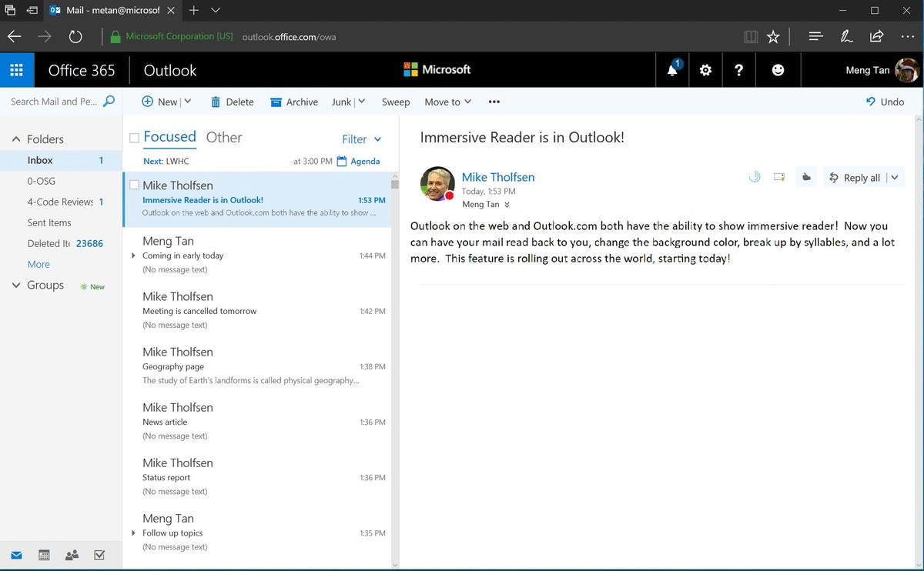
Task: Expand the Follow up topics conversation
Action: [x=134, y=533]
